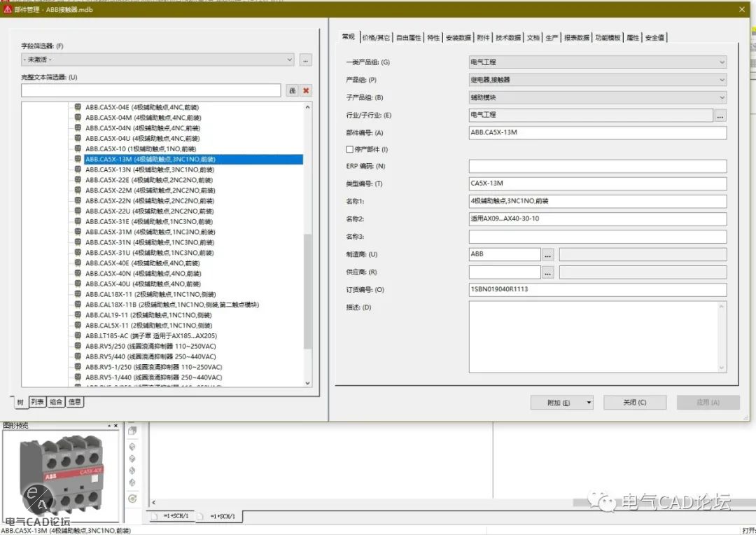The width and height of the screenshot is (756, 535).
Task: Click the part icon beside ABB.CA5X-31U
Action: 78,252
